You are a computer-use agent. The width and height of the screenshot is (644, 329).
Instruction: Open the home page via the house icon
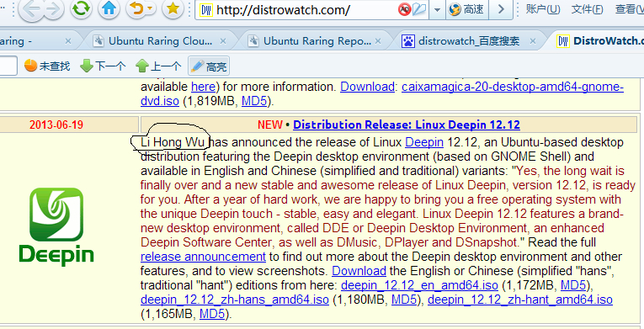(x=109, y=8)
